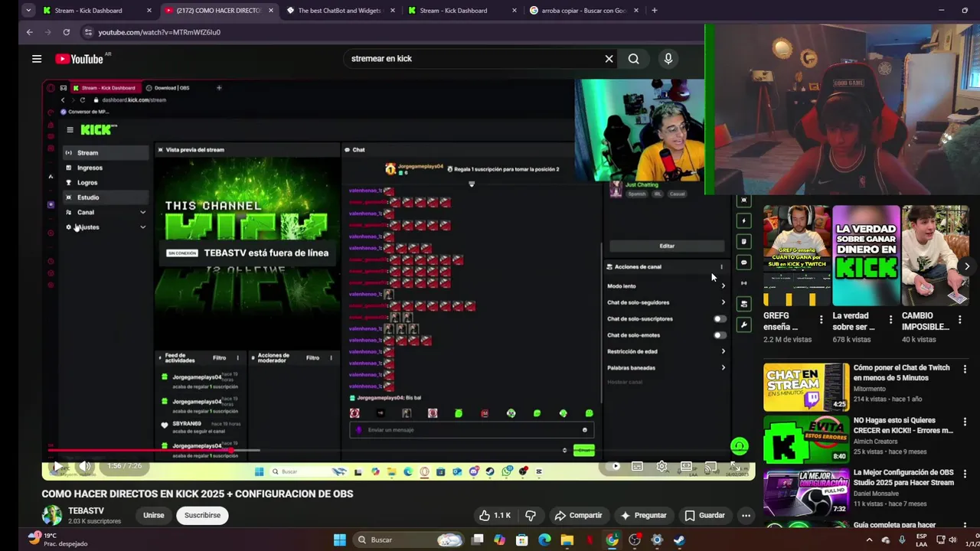Select Logros in the Kick sidebar
Viewport: 980px width, 551px height.
(106, 183)
